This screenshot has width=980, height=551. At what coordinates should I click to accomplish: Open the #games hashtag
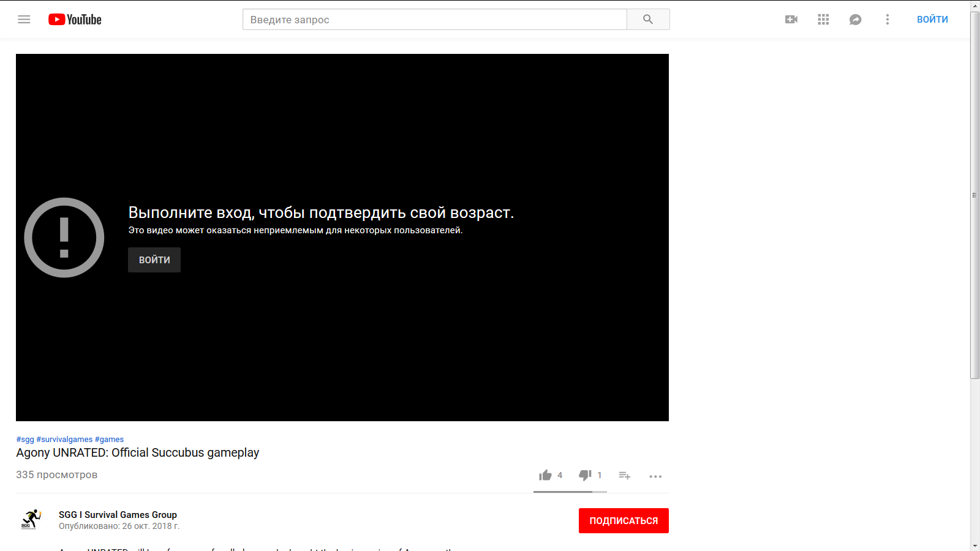point(109,440)
